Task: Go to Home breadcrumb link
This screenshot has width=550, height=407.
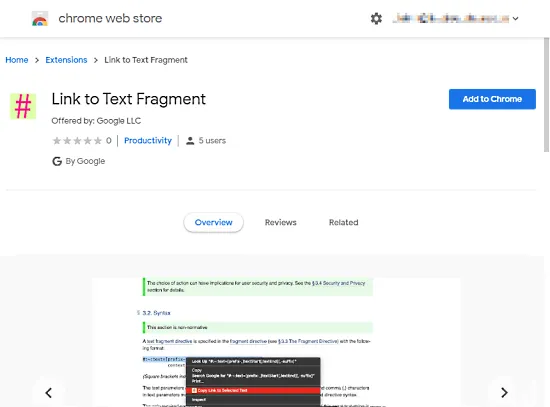Action: 17,60
